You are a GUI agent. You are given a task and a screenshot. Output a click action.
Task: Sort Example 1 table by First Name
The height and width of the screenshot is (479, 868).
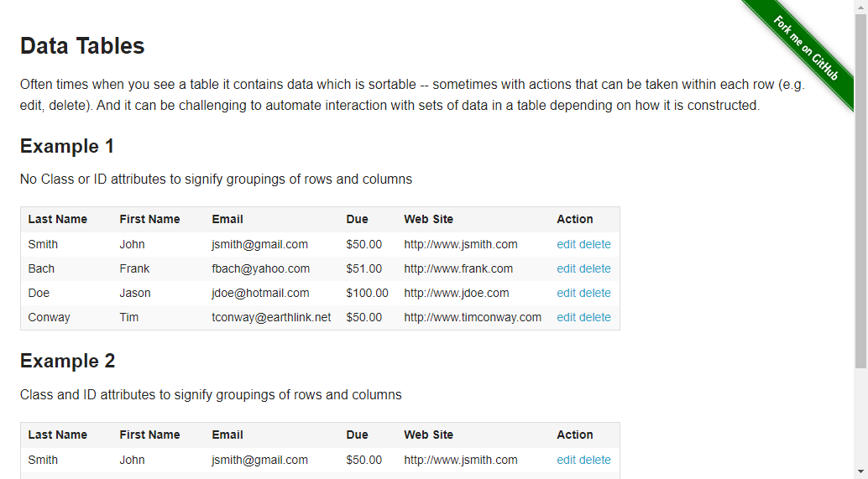[x=149, y=219]
